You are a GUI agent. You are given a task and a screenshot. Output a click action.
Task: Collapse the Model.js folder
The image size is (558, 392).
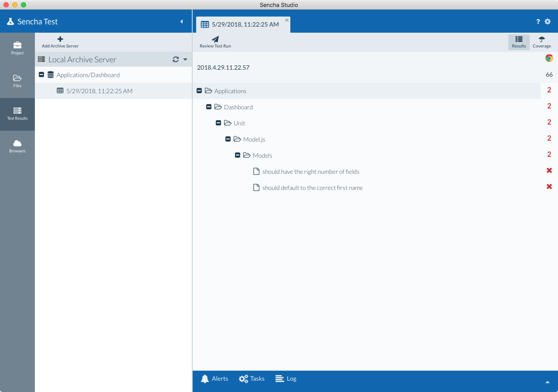pos(228,139)
